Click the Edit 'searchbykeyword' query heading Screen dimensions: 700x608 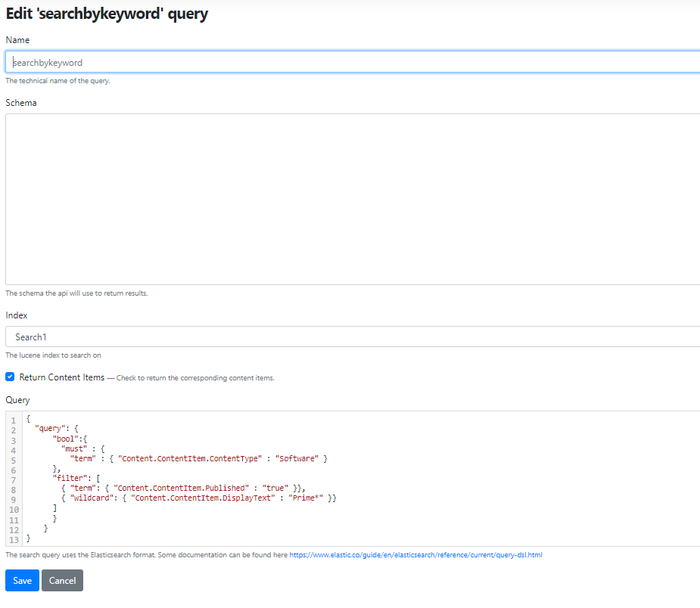107,14
